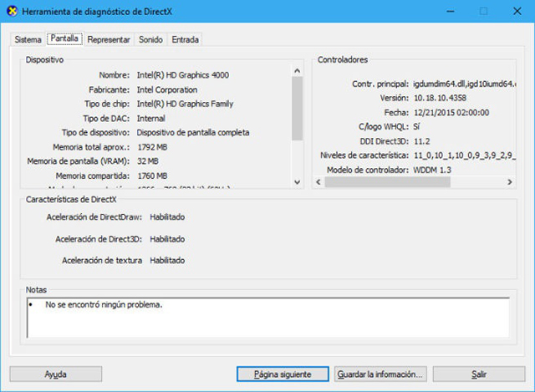Click the Dispositivo vertical scrollbar thumb
This screenshot has width=535, height=392.
pyautogui.click(x=298, y=108)
